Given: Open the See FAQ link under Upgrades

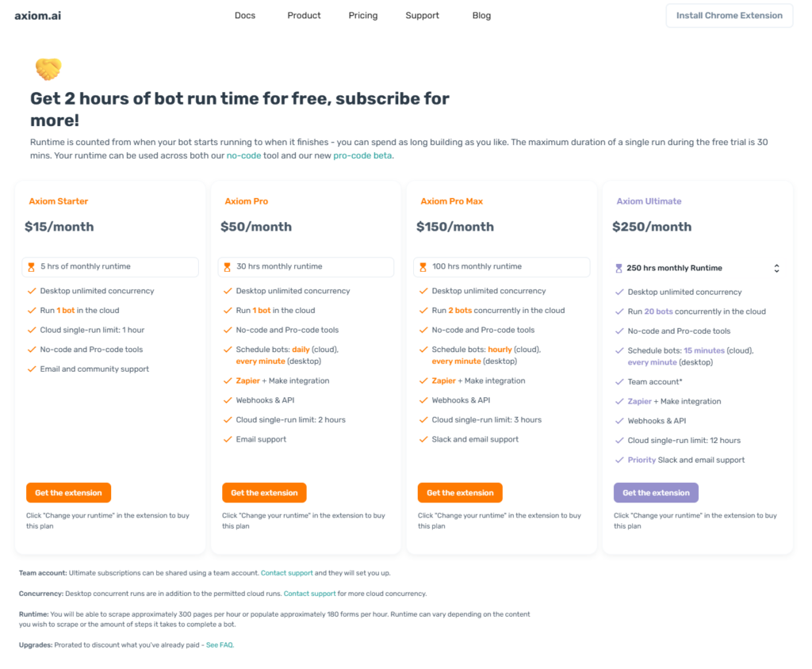Looking at the screenshot, I should [220, 644].
